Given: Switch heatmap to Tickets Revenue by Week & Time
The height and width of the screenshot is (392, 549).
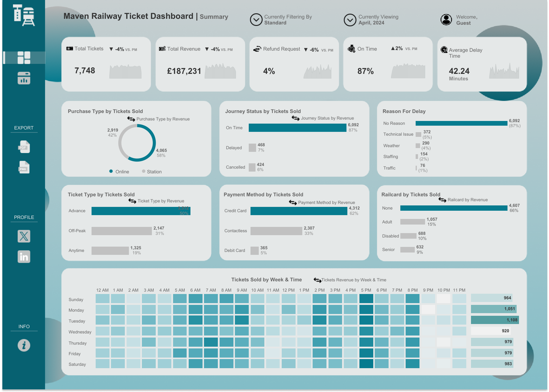Looking at the screenshot, I should point(317,280).
